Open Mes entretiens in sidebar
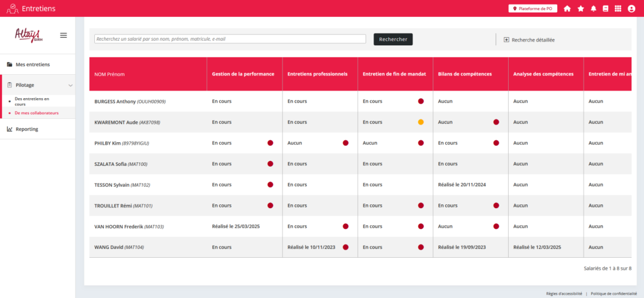Viewport: 644px width, 298px height. coord(33,64)
